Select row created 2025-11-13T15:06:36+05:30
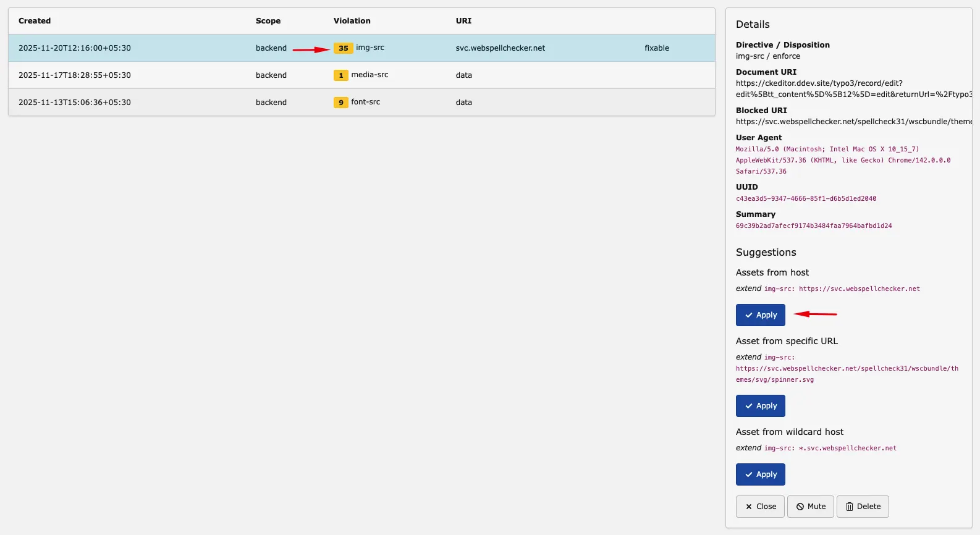The width and height of the screenshot is (980, 535). [361, 103]
